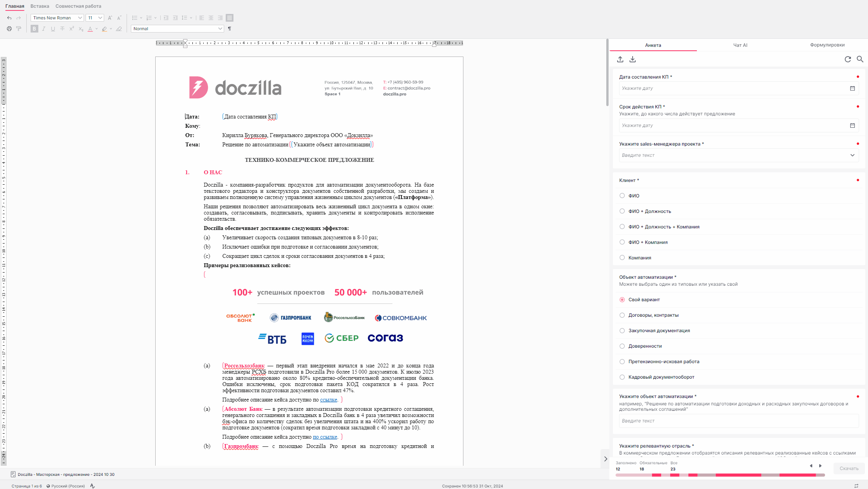
Task: Justify the paragraph text
Action: pos(230,18)
